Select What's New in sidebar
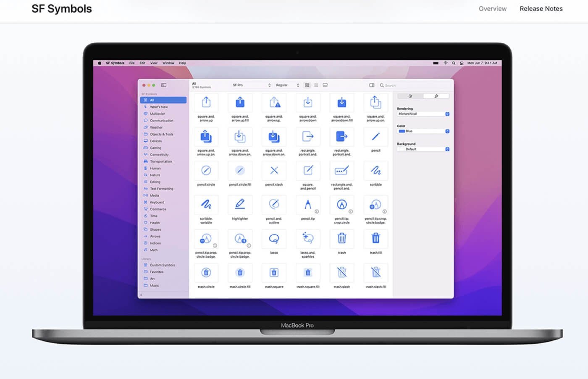The width and height of the screenshot is (588, 379). point(163,107)
